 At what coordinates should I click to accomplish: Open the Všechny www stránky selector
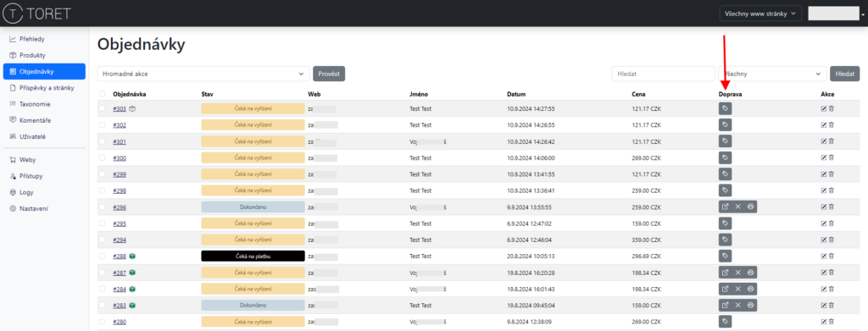pos(760,14)
